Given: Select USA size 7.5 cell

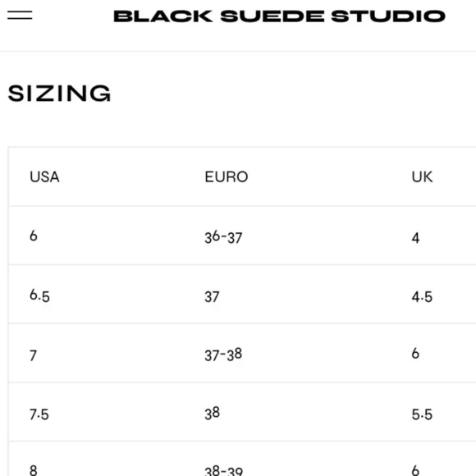Looking at the screenshot, I should click(x=39, y=414).
